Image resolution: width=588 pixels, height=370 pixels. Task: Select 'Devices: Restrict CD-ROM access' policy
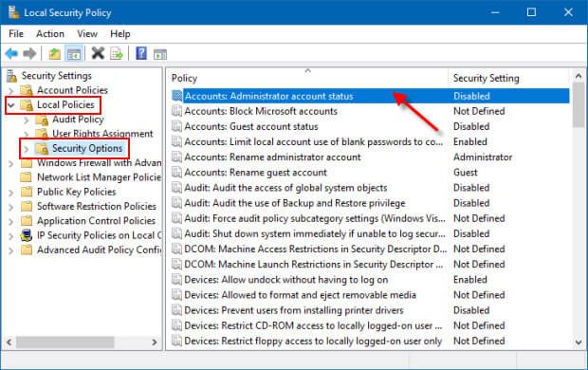pyautogui.click(x=313, y=325)
